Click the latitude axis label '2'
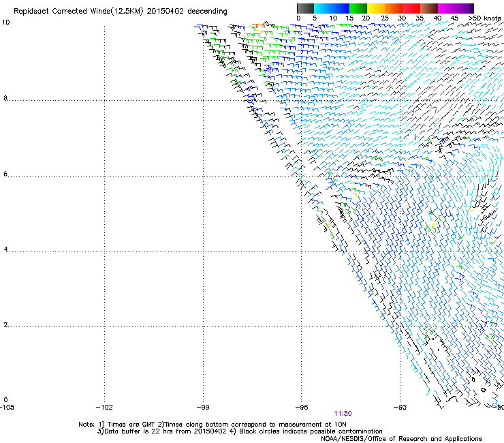This screenshot has width=504, height=443. 5,324
